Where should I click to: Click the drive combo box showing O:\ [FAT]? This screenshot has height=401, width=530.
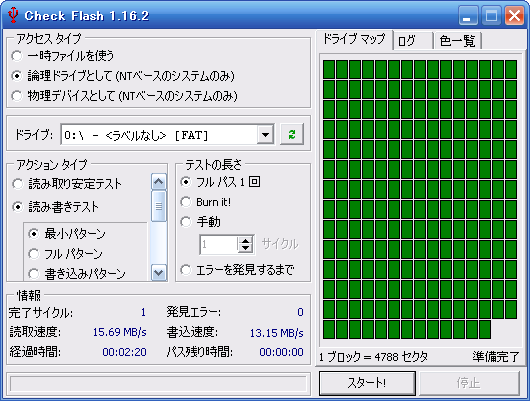167,135
